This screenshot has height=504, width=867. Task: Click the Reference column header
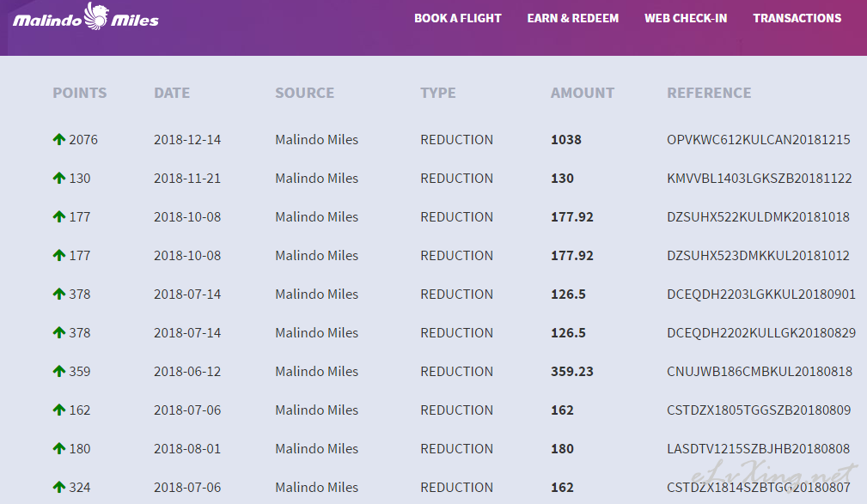click(x=709, y=93)
